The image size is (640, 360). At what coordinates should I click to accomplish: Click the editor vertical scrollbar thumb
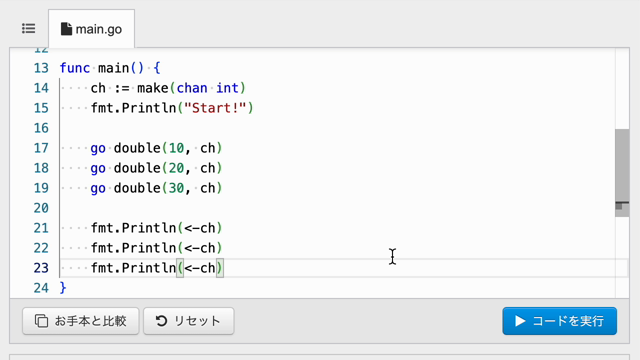tap(622, 173)
